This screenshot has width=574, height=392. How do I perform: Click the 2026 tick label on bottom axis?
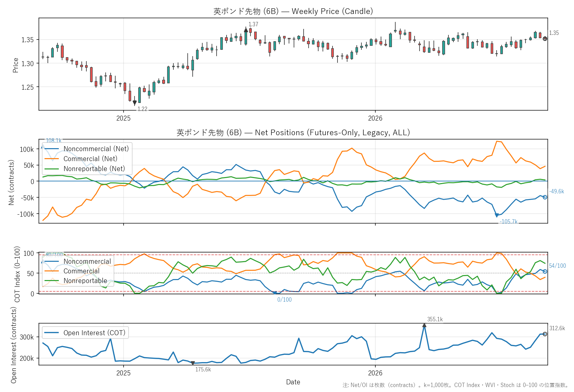tap(375, 373)
